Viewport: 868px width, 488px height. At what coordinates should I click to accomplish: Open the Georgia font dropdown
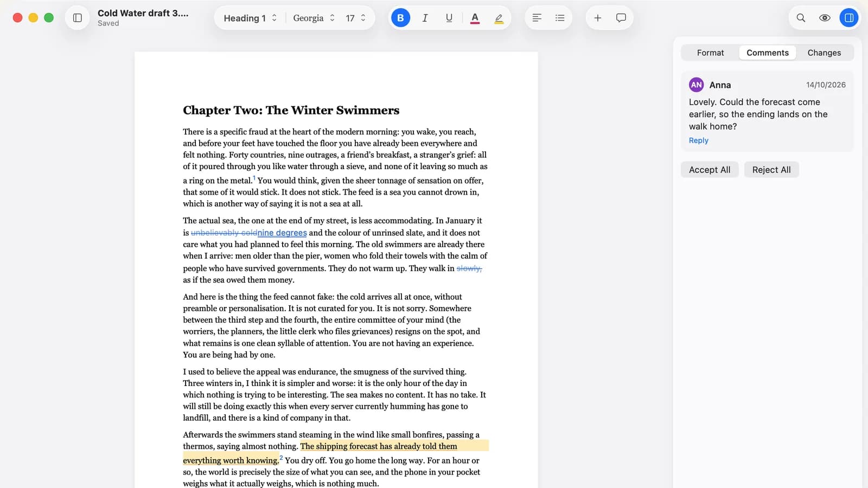(314, 18)
